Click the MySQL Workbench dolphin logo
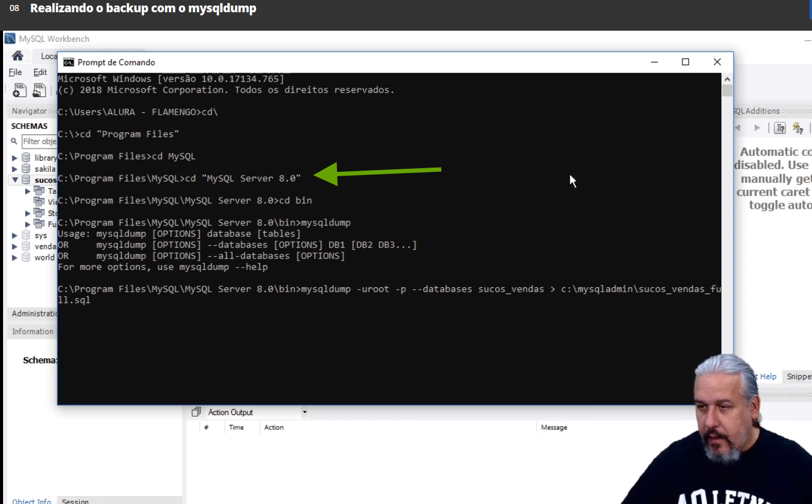This screenshot has width=812, height=504. [10, 39]
